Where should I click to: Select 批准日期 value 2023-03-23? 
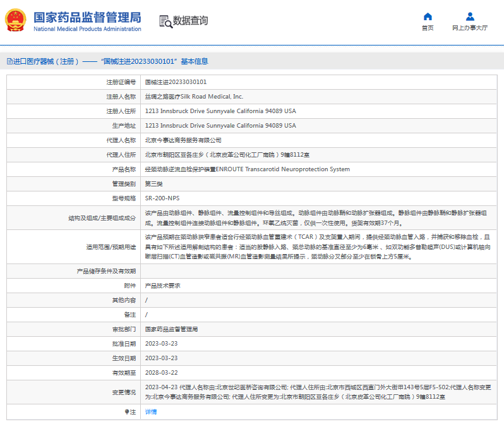point(161,344)
